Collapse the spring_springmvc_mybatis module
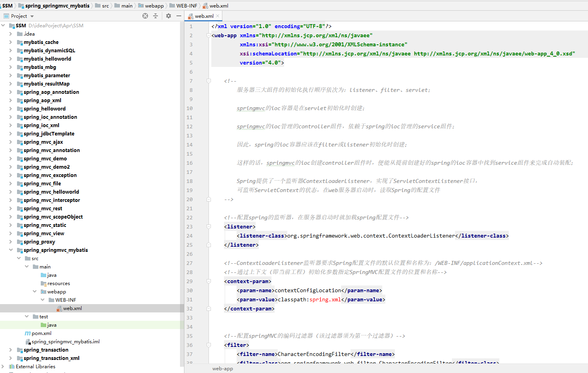Image resolution: width=588 pixels, height=373 pixels. [x=11, y=250]
